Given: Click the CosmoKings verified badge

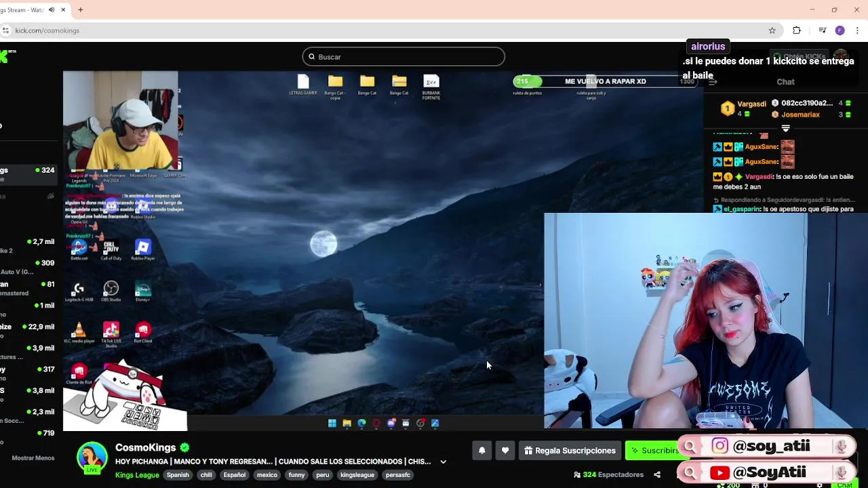Looking at the screenshot, I should [x=184, y=448].
